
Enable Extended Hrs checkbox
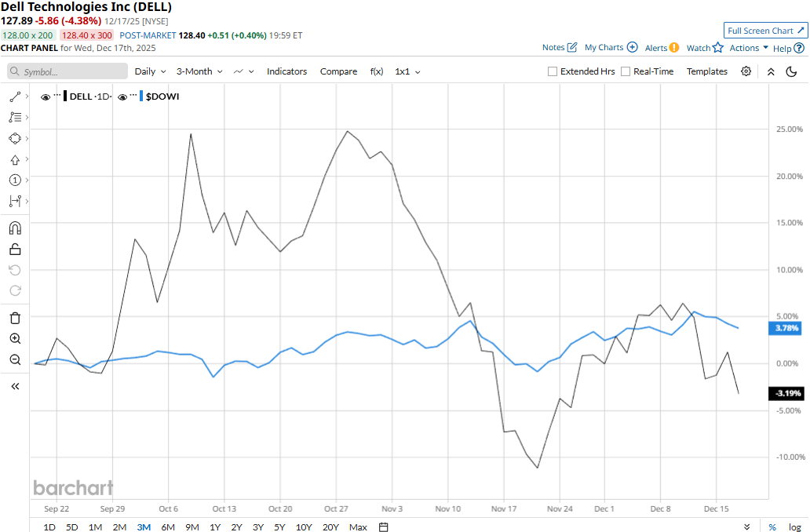pos(553,71)
